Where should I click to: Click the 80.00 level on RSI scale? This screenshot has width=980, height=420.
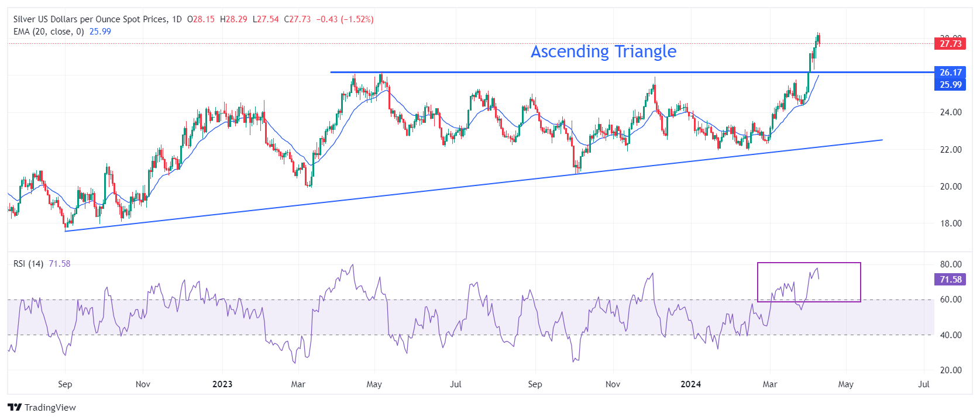950,264
